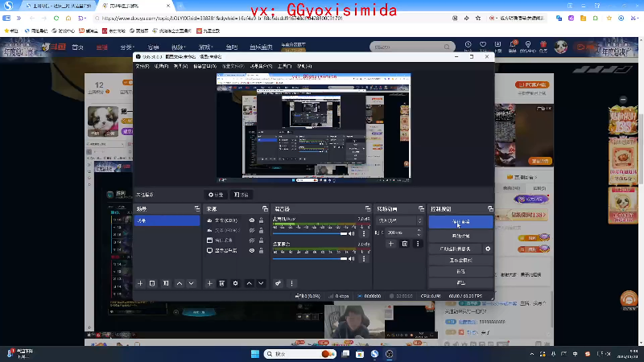
Task: Open the Douyu user avatar
Action: coord(560,47)
